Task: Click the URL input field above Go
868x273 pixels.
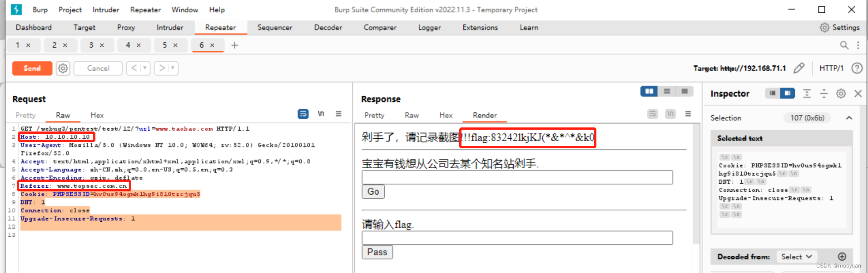Action: pyautogui.click(x=517, y=177)
